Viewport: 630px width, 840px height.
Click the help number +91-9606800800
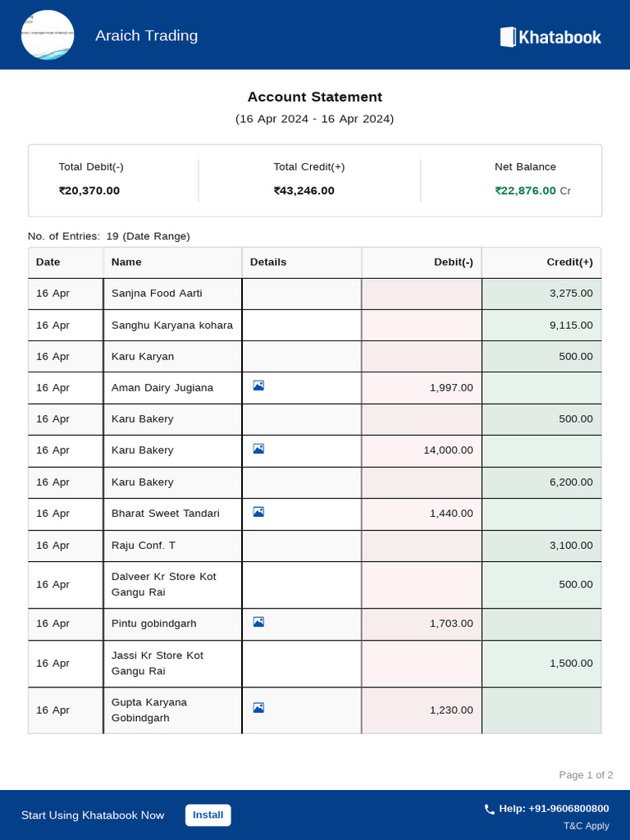(x=554, y=809)
